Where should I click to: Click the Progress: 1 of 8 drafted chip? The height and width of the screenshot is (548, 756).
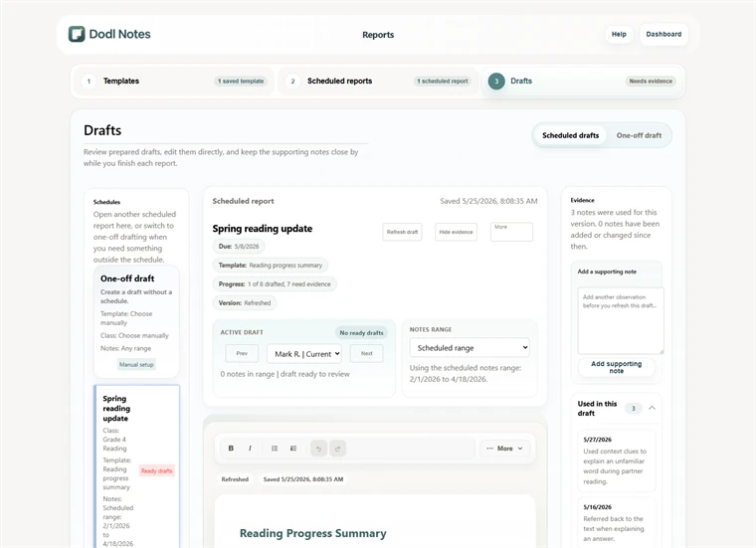pyautogui.click(x=275, y=283)
